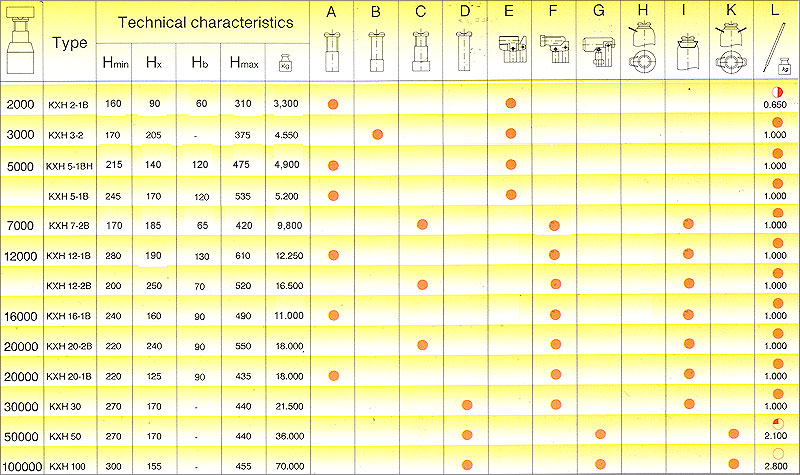Click the type name "KXH 16-1B"
Viewport: 800px width, 475px height.
(x=69, y=316)
